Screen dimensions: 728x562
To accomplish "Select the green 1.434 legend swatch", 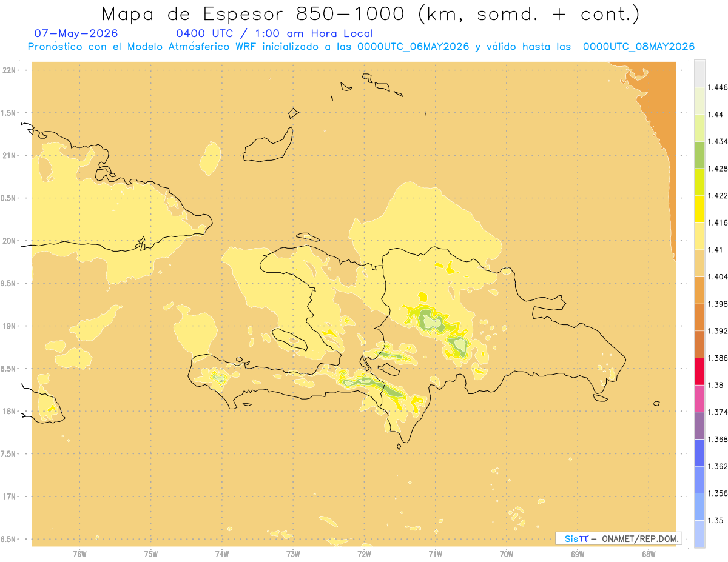I will [x=699, y=155].
